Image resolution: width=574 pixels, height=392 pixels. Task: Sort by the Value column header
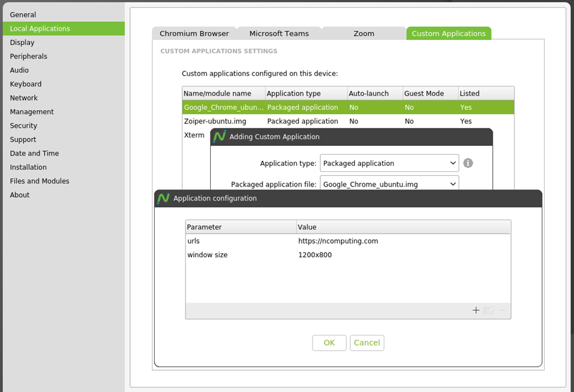[x=403, y=227]
